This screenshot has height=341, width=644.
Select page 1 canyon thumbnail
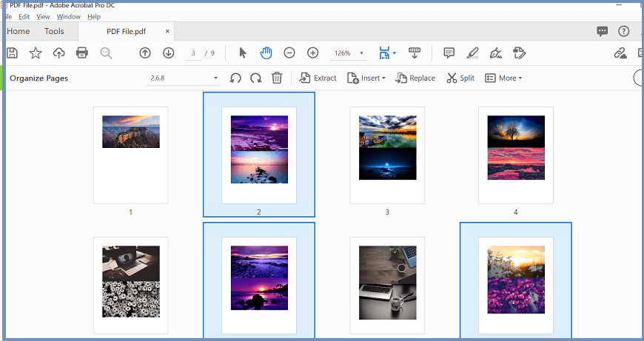(x=130, y=155)
